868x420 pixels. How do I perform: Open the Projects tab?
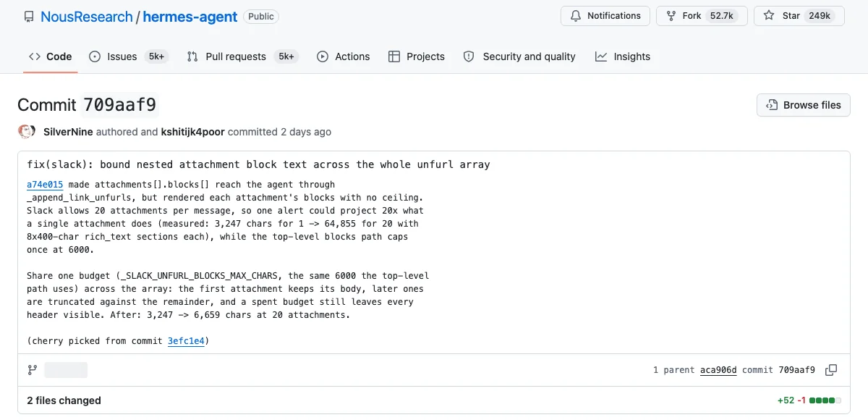[417, 56]
